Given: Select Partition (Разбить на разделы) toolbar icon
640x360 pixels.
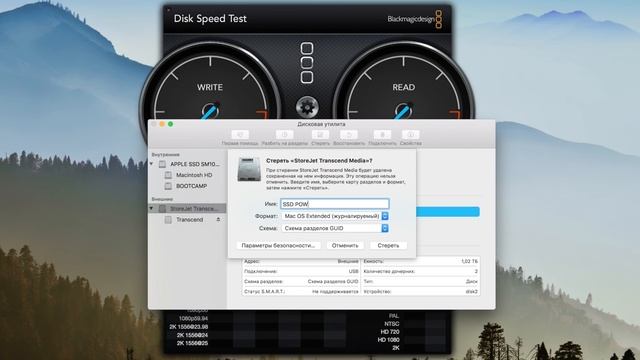Looking at the screenshot, I should (x=284, y=135).
